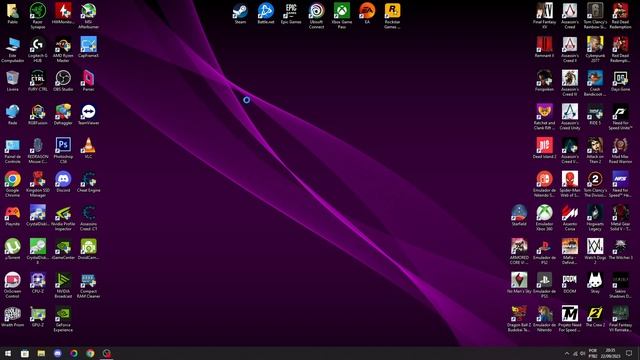640x360 pixels.
Task: Select the Compact RAM Cleaner icon
Action: coord(89,286)
